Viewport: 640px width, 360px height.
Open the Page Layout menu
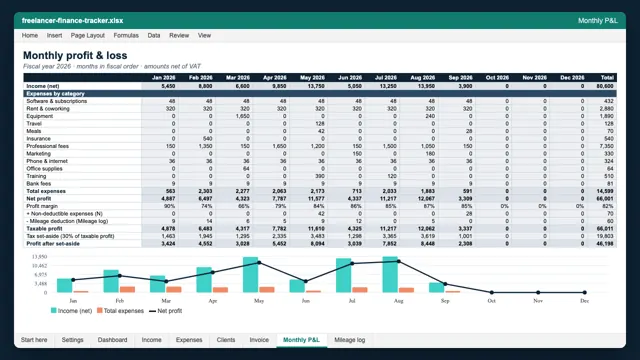[x=88, y=36]
